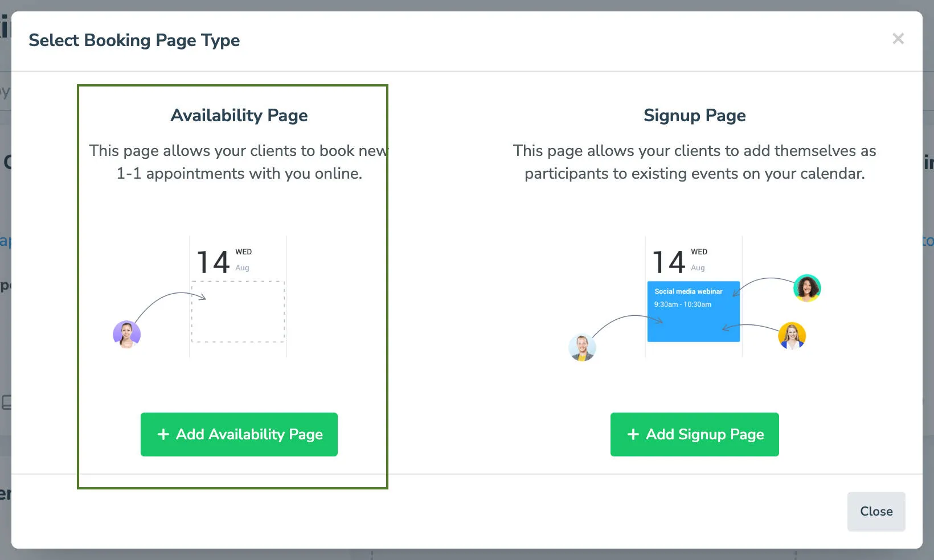Click the Signup Page heading
The width and height of the screenshot is (934, 560).
point(694,116)
